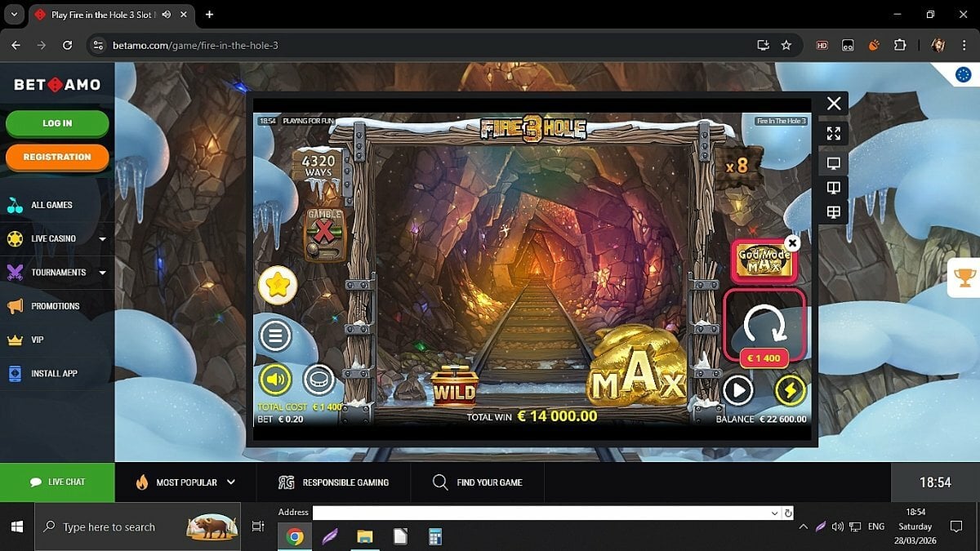
Task: Open the VIP sidebar item
Action: click(38, 340)
